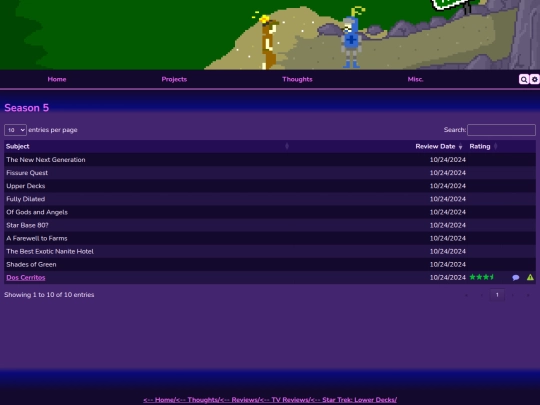Viewport: 540px width, 405px height.
Task: Open the settings gear icon
Action: (534, 80)
